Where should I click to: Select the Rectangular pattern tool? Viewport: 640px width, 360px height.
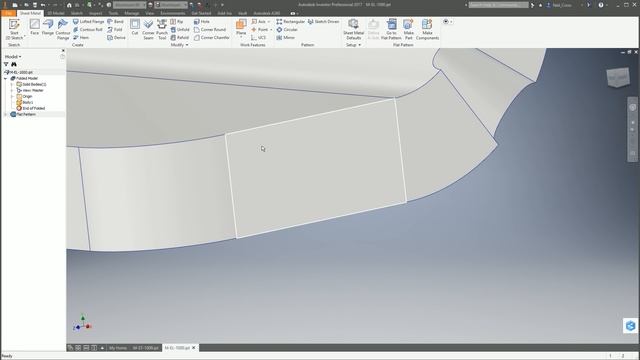290,21
